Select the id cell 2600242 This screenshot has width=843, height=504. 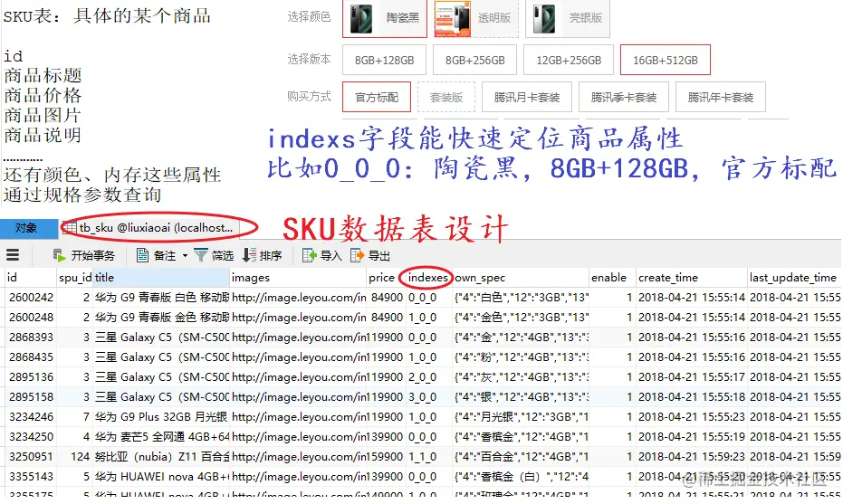31,298
